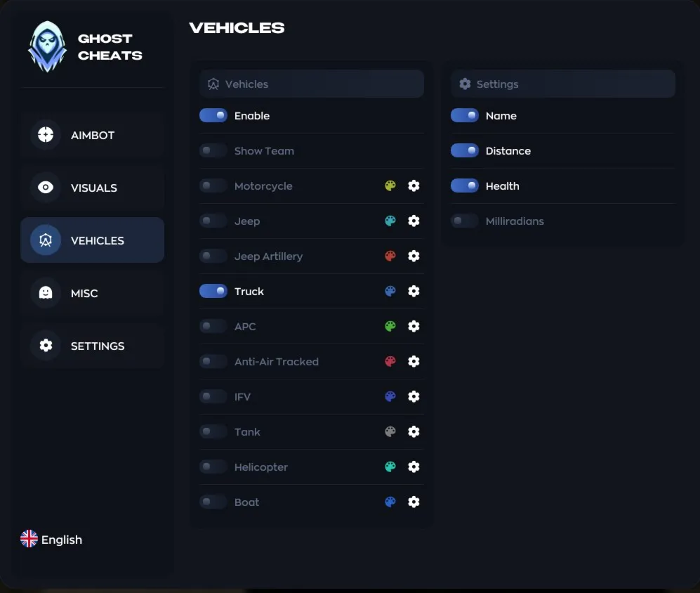The image size is (700, 593).
Task: Open gear settings for Boat
Action: coord(414,502)
